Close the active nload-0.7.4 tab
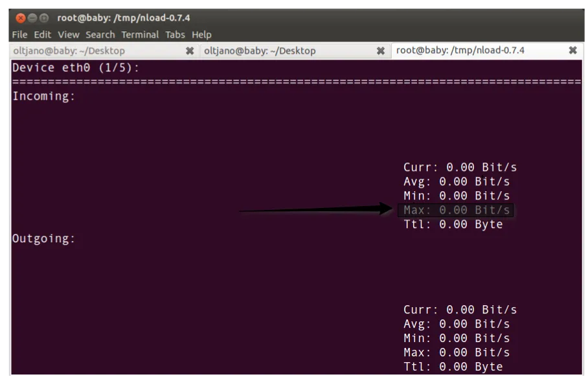The image size is (588, 379). coord(572,50)
